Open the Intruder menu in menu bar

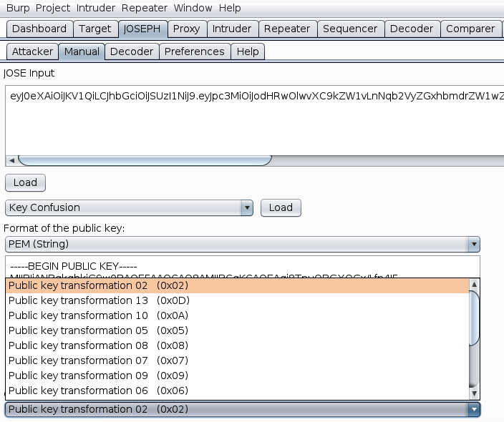[x=95, y=8]
